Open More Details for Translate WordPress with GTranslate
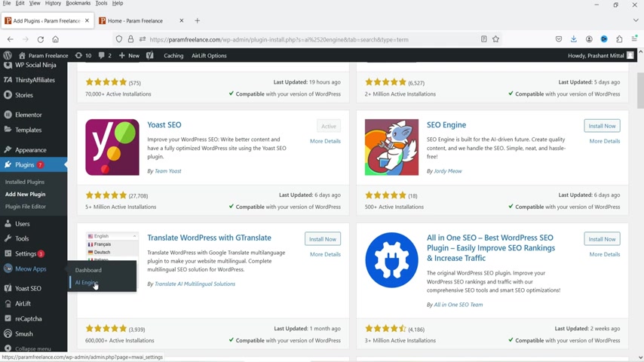 (325, 254)
